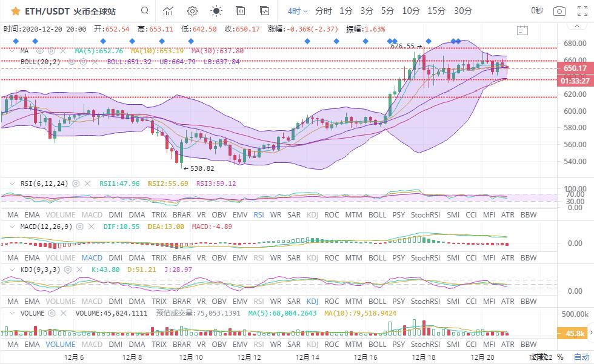Viewport: 594px width, 364px height.
Task: Click the notes icon below the camera
Action: pyautogui.click(x=522, y=30)
